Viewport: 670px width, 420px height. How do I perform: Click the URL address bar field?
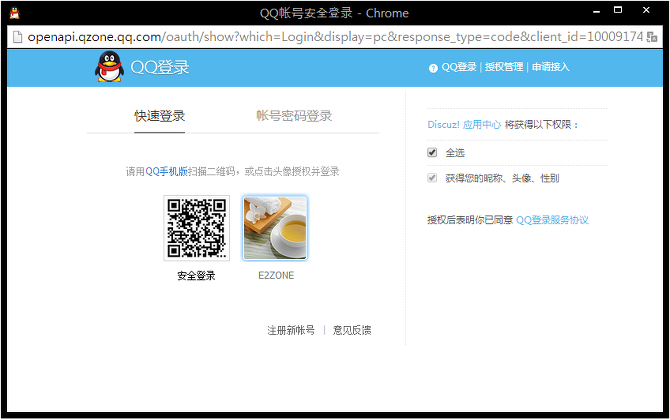click(335, 37)
